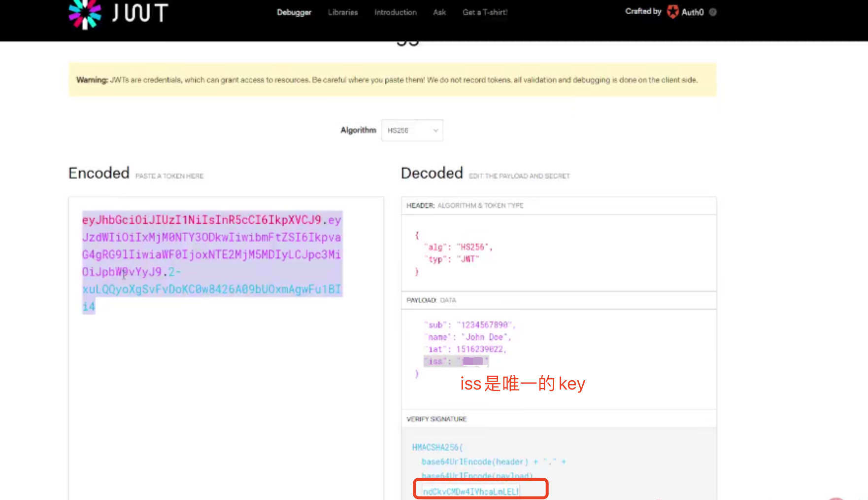Click the gray circle icon beside Auth0

tap(713, 12)
